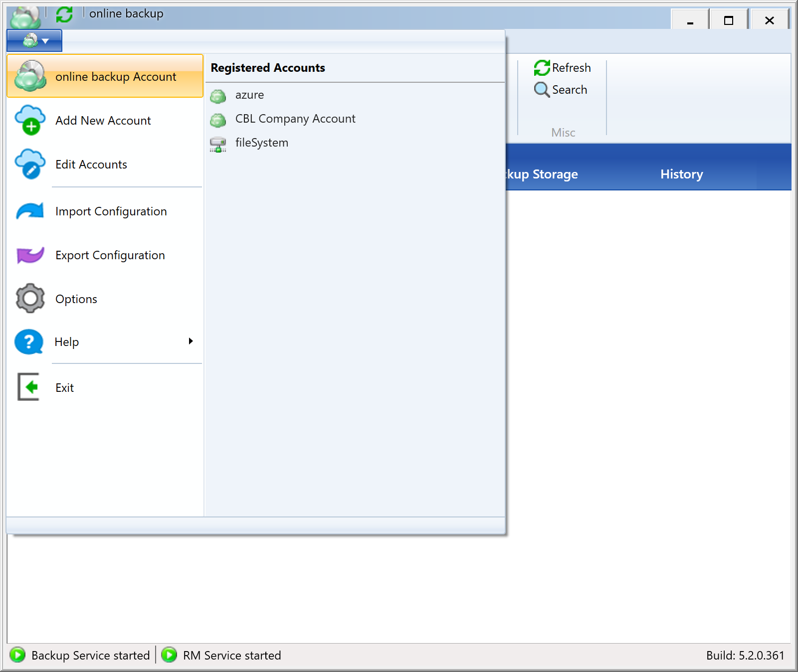Click the Search button in ribbon

pos(561,90)
